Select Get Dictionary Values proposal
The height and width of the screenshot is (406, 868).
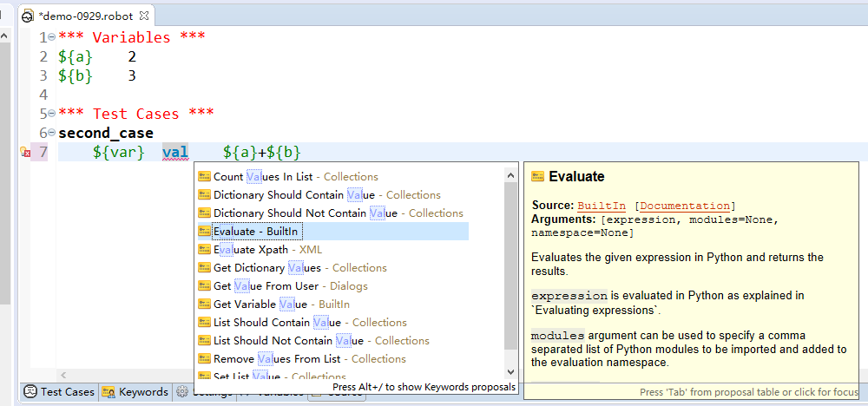[x=293, y=268]
